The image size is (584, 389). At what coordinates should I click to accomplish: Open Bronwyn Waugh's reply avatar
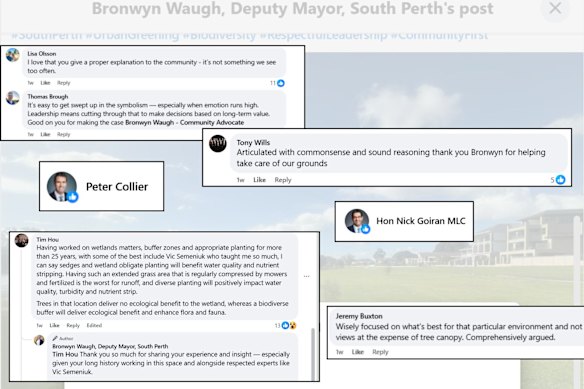click(39, 340)
